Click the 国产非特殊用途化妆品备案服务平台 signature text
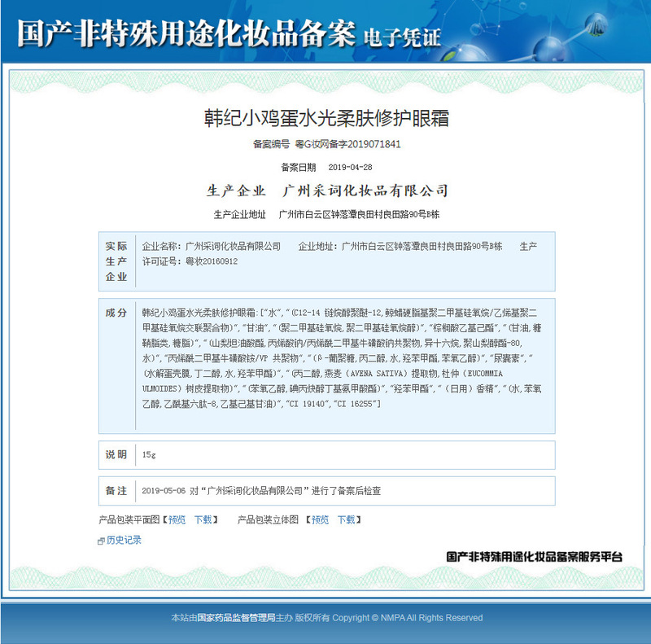Viewport: 651px width, 644px height. [534, 557]
